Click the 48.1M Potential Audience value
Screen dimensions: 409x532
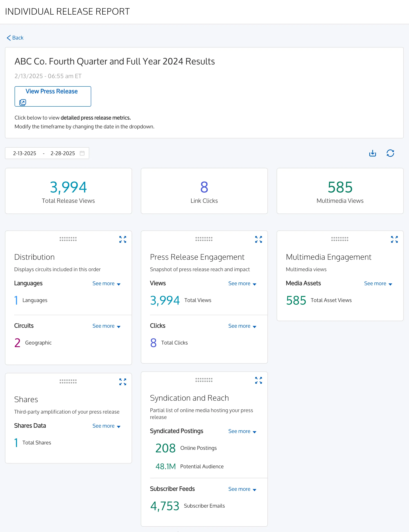tap(166, 466)
